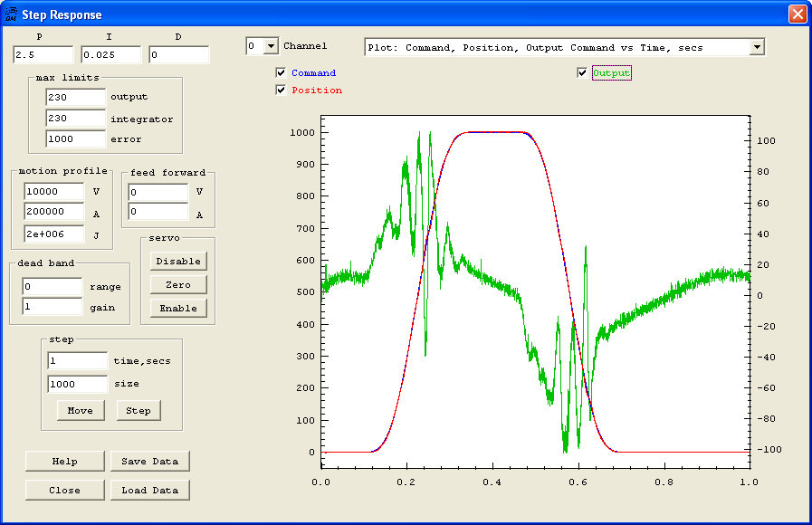Open the Channel number dropdown
This screenshot has height=525, width=812.
[x=271, y=46]
